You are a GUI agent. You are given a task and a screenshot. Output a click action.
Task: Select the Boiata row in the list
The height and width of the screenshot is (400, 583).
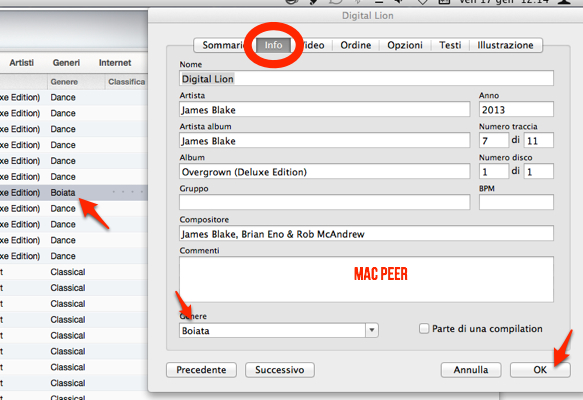tap(74, 193)
